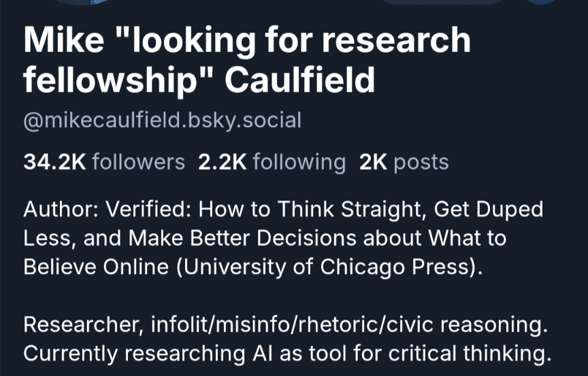Viewport: 588px width, 376px height.
Task: Open the 34.2K followers list
Action: point(103,162)
